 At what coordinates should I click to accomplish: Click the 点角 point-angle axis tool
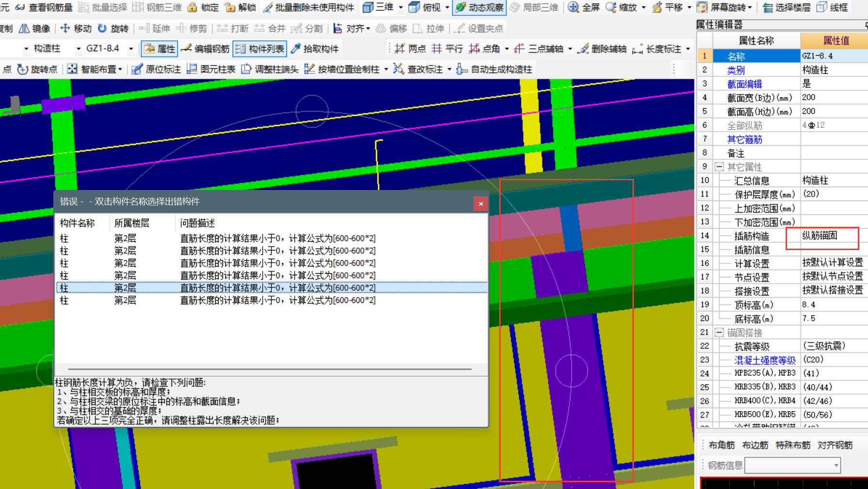(484, 49)
